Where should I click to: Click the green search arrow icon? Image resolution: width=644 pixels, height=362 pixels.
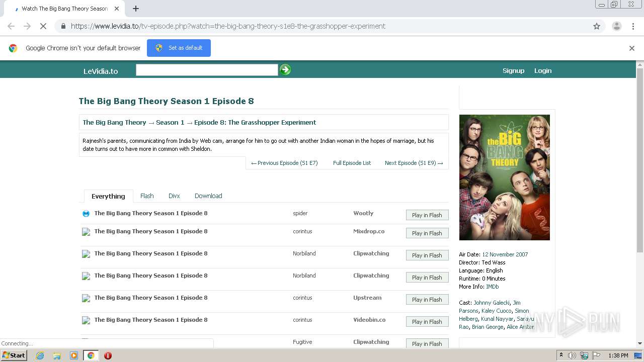[285, 70]
